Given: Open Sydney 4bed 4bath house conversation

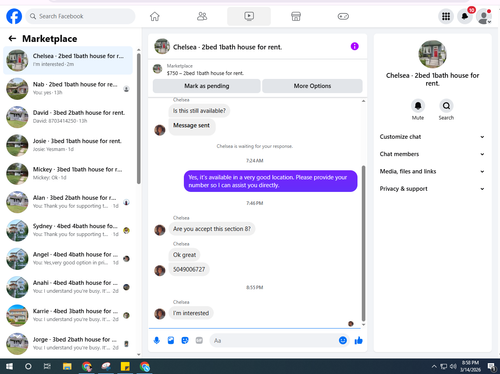Looking at the screenshot, I should pyautogui.click(x=68, y=230).
